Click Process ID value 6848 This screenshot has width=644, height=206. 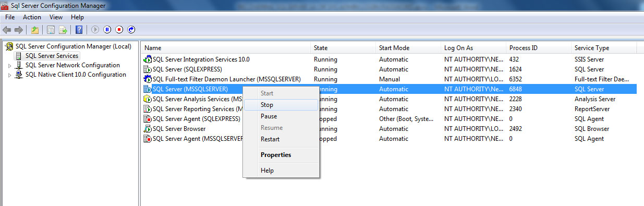pyautogui.click(x=516, y=89)
